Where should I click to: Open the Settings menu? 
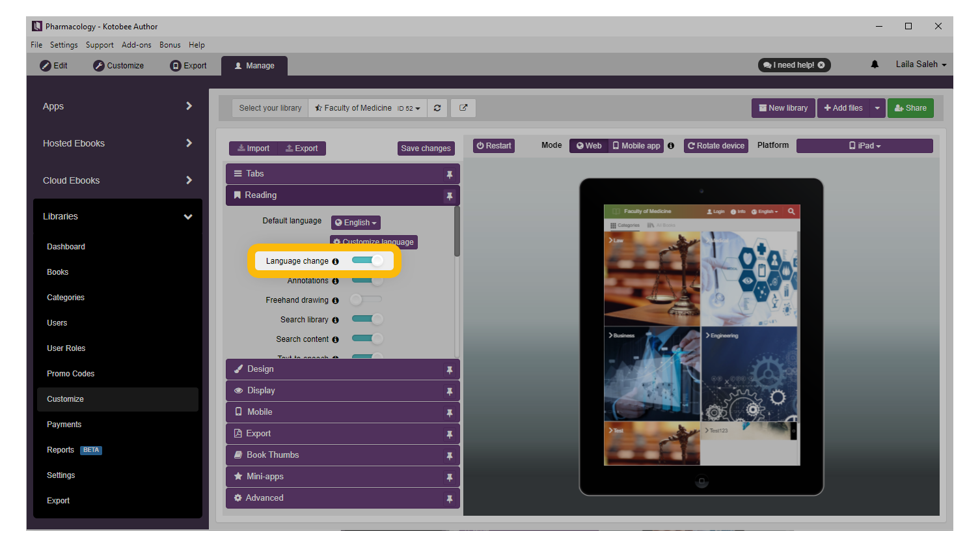click(64, 45)
